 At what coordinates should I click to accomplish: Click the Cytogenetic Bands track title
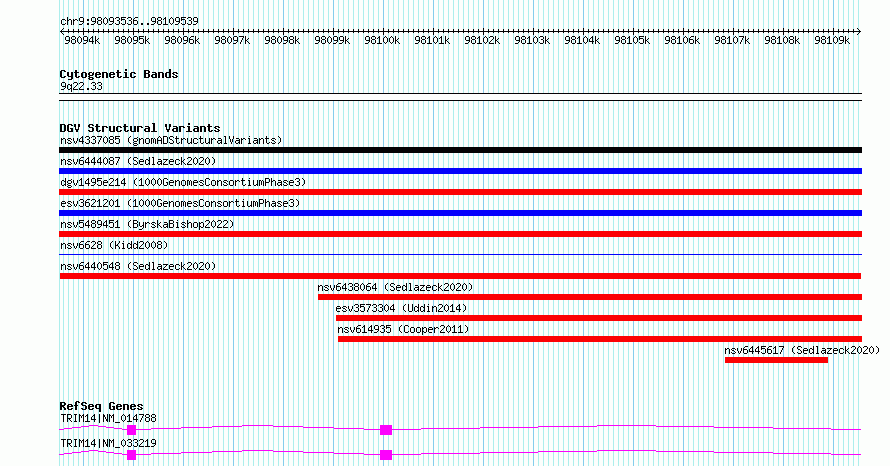(x=119, y=74)
